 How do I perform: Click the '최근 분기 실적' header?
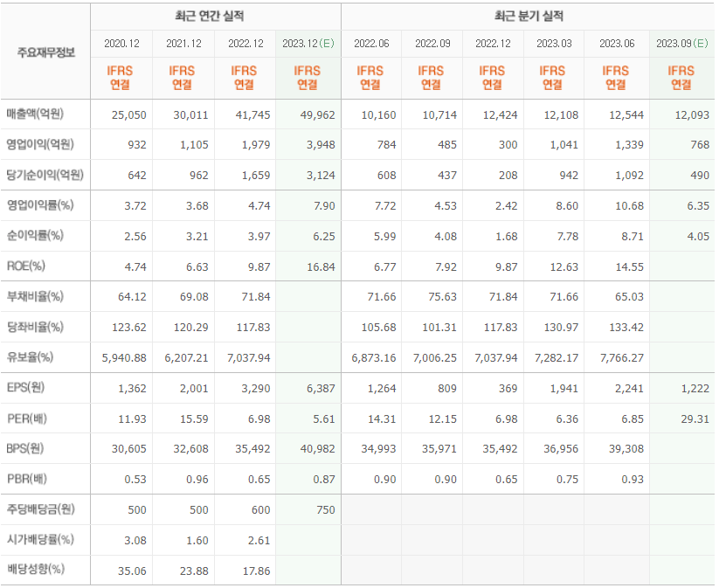pyautogui.click(x=529, y=17)
